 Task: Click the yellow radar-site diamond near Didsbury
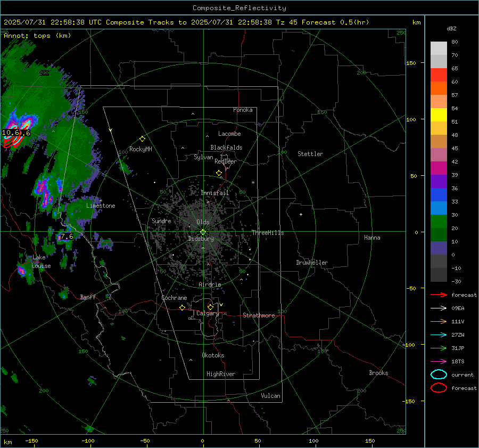pyautogui.click(x=203, y=232)
